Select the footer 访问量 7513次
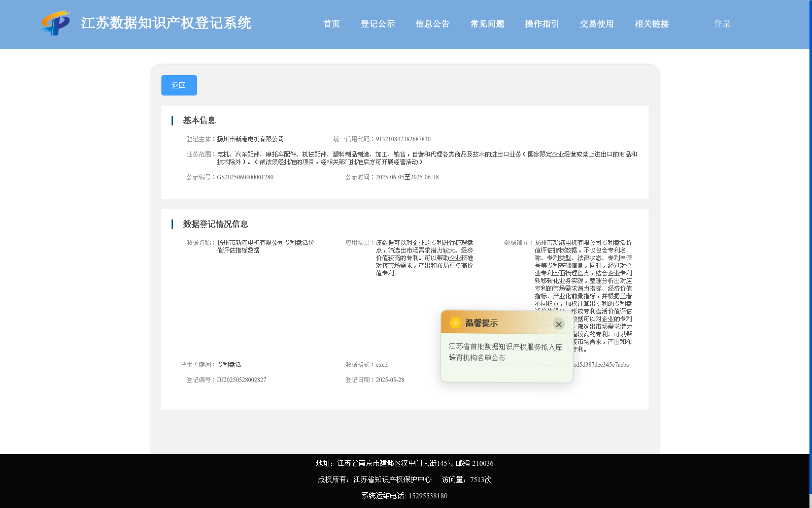This screenshot has height=508, width=812. pos(466,480)
